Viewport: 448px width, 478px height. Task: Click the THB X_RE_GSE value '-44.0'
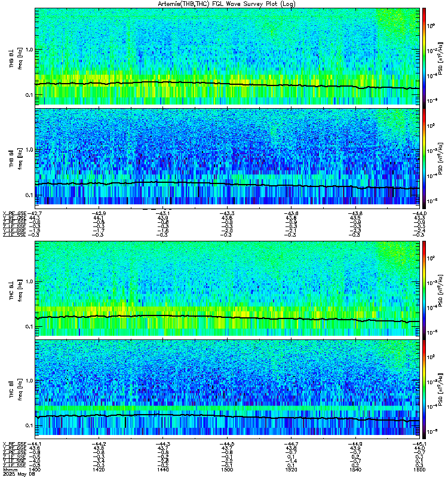pyautogui.click(x=420, y=213)
